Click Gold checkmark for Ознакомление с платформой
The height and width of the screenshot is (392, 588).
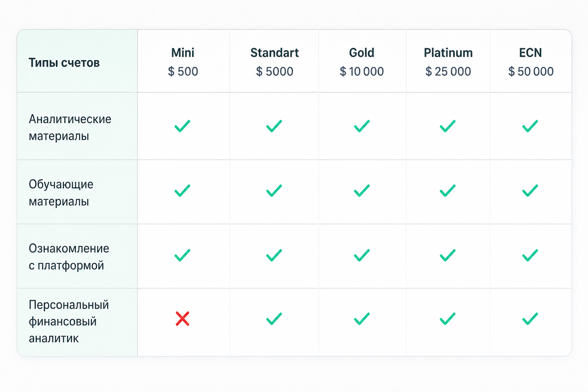point(362,255)
